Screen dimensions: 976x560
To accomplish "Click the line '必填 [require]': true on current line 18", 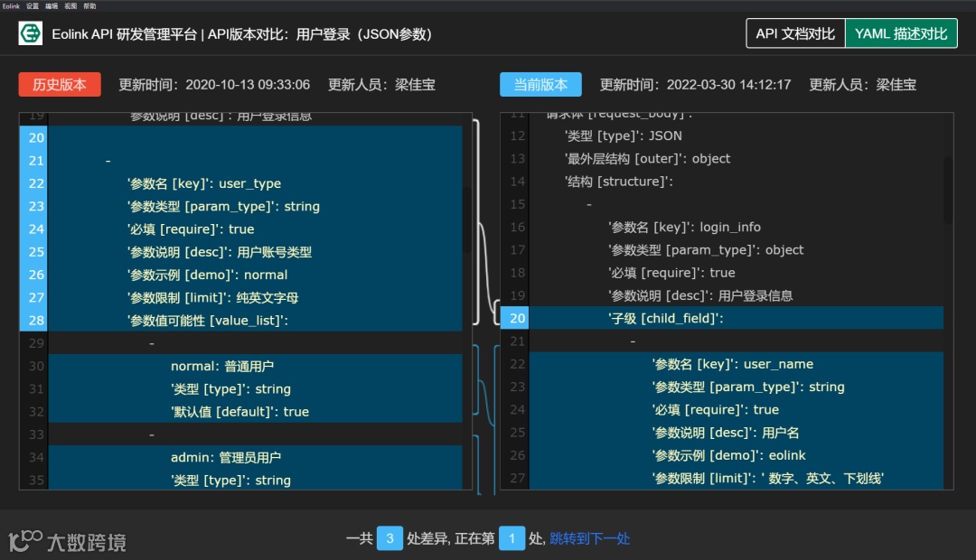I will [x=671, y=273].
